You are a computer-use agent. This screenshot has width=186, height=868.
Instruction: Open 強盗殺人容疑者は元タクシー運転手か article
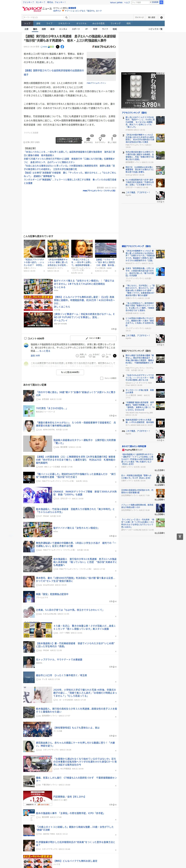coord(84,442)
